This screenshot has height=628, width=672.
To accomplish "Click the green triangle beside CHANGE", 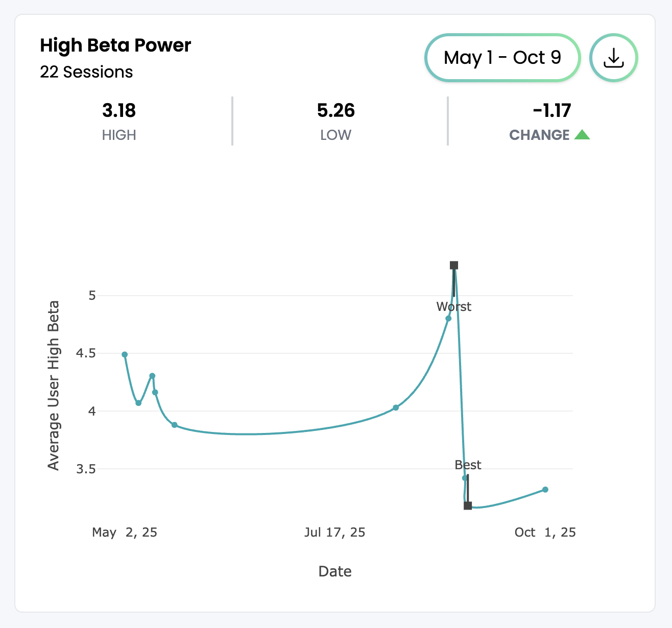I will tap(582, 135).
